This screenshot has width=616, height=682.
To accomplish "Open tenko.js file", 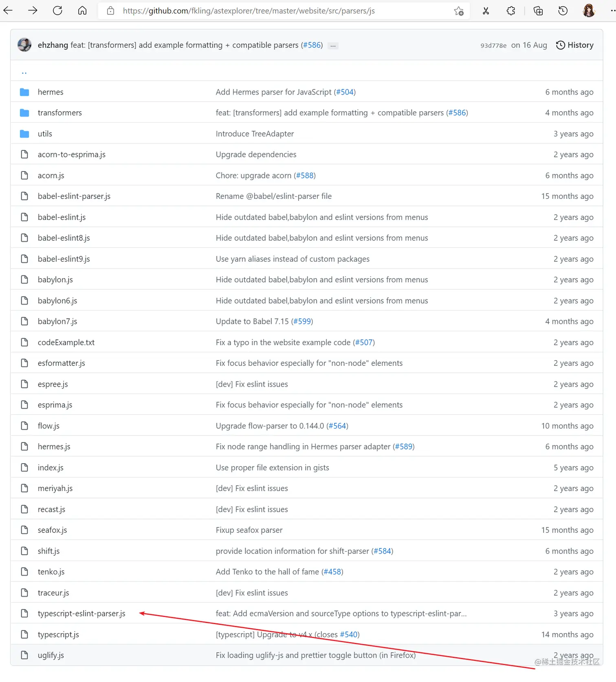I will (x=51, y=572).
